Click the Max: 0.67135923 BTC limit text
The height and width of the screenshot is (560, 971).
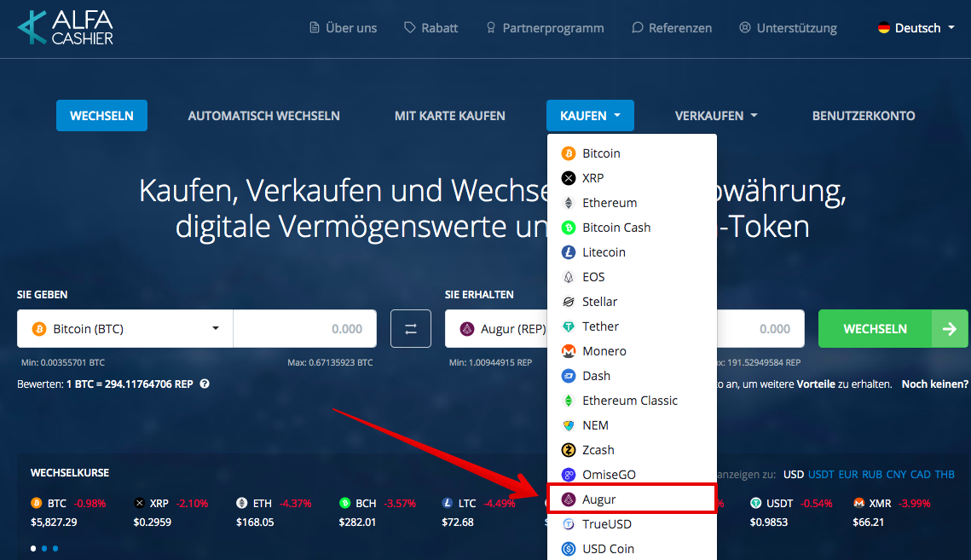pyautogui.click(x=330, y=362)
